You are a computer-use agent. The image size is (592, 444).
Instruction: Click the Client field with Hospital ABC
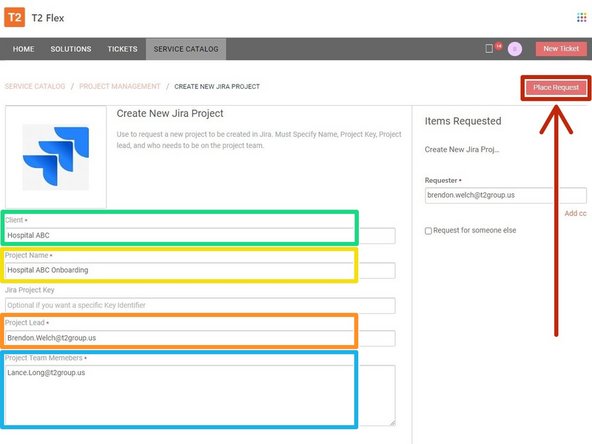pos(200,236)
